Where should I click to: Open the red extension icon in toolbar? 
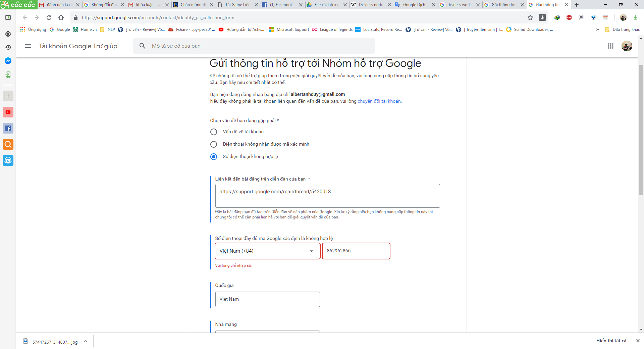(x=569, y=17)
